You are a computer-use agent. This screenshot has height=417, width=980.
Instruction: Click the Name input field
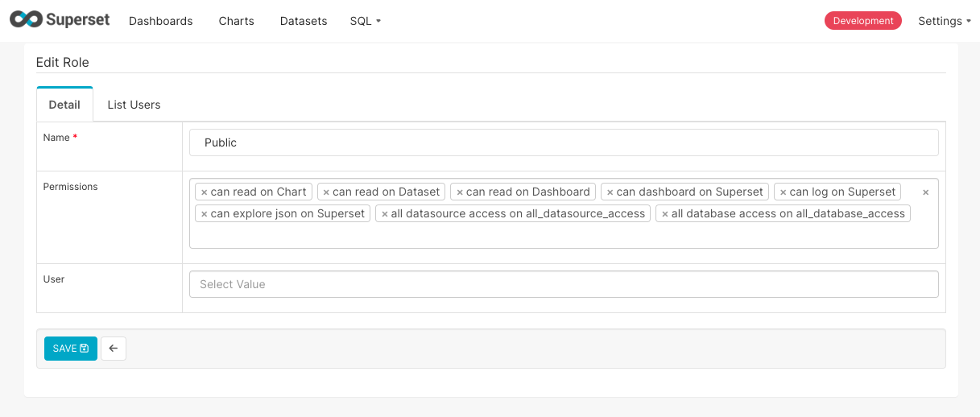tap(564, 142)
